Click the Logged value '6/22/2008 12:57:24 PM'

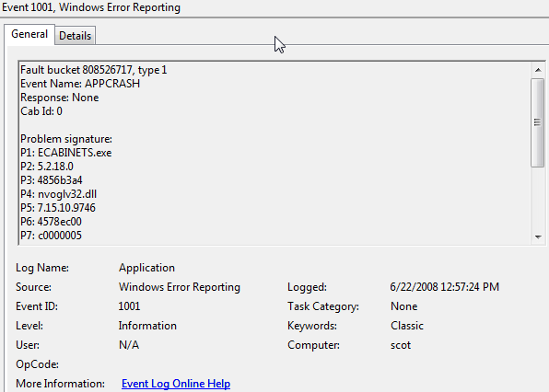pyautogui.click(x=445, y=287)
